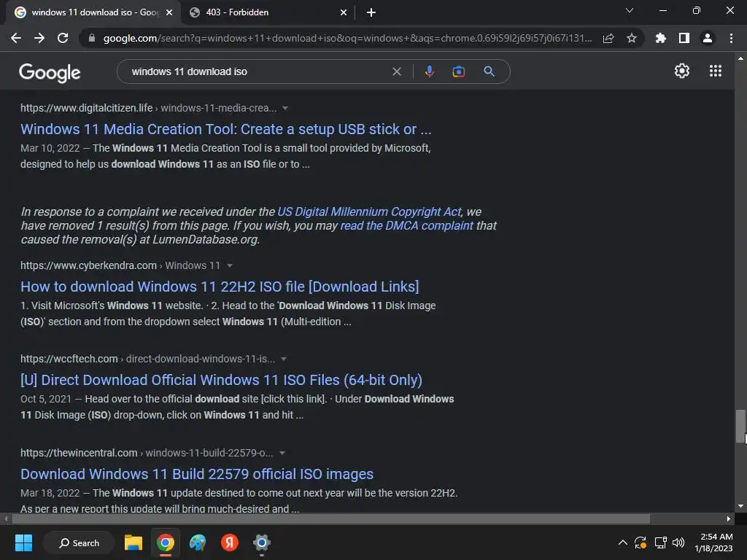Viewport: 747px width, 560px height.
Task: Expand the wccftech.com result options
Action: tap(284, 359)
